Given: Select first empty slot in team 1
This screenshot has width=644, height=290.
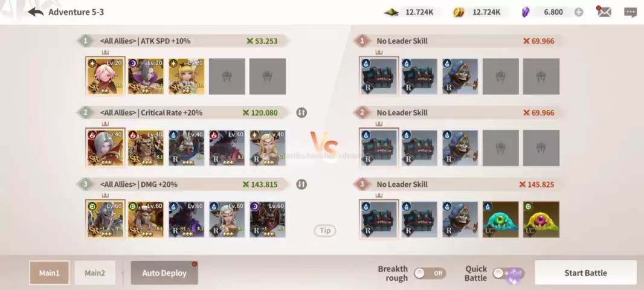Looking at the screenshot, I should [x=227, y=76].
